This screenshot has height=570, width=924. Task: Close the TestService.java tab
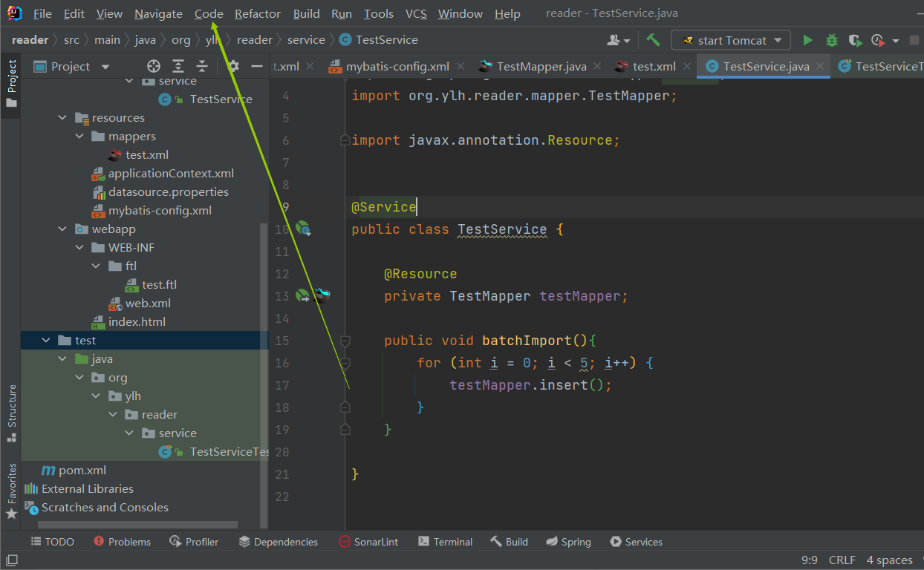click(x=820, y=66)
